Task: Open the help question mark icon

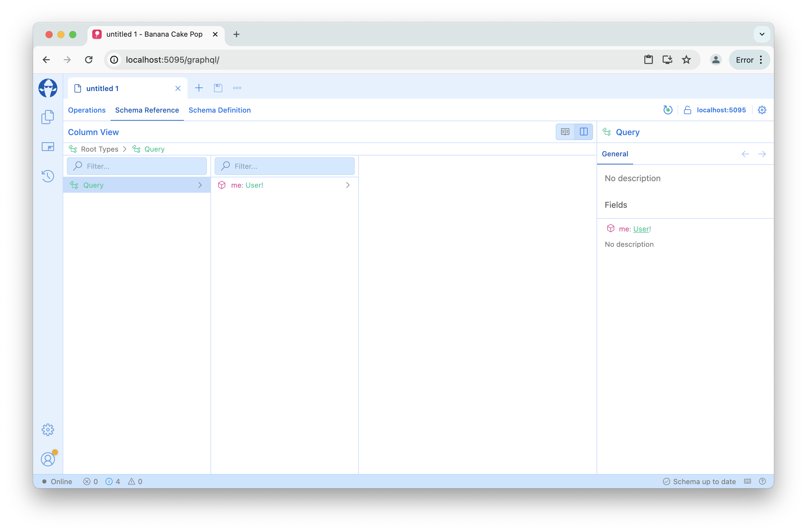Action: point(762,481)
